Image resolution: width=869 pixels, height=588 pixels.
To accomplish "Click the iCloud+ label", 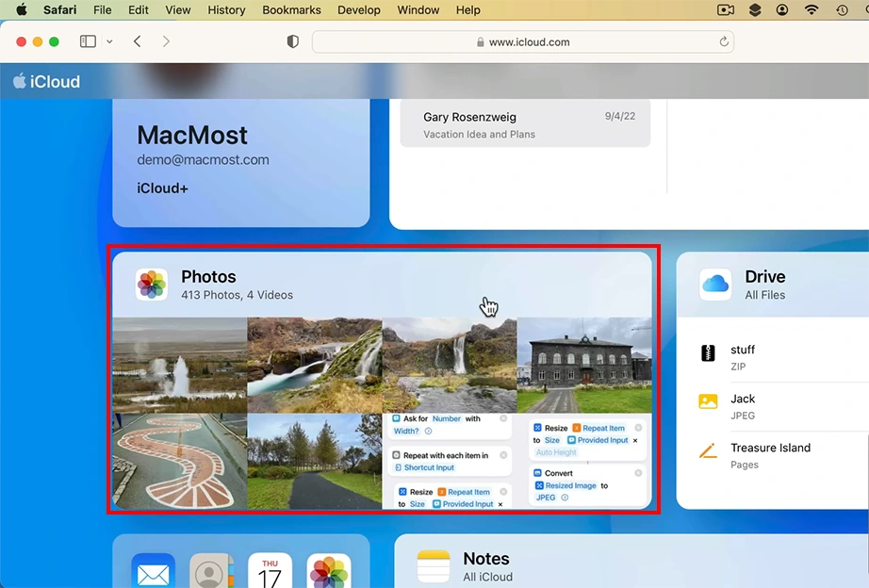I will click(162, 188).
